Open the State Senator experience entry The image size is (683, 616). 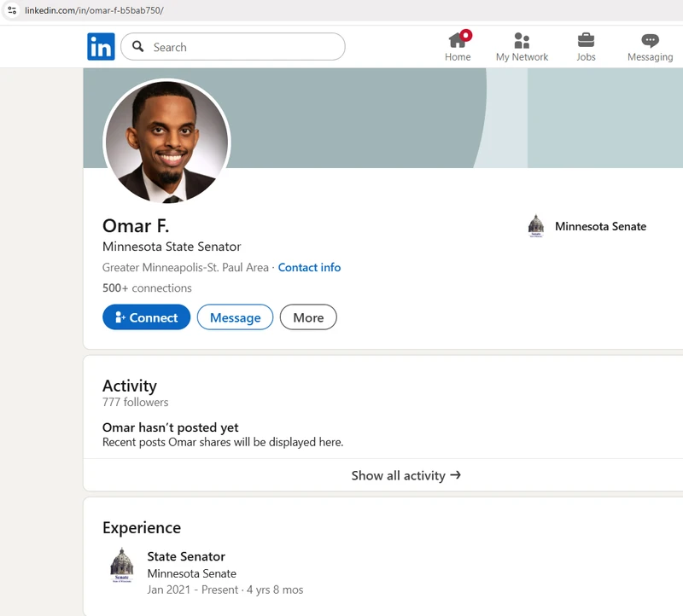(186, 556)
